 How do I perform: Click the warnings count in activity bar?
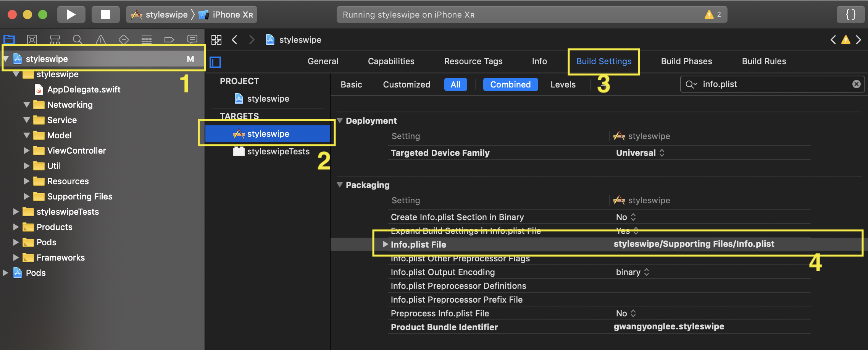[713, 15]
